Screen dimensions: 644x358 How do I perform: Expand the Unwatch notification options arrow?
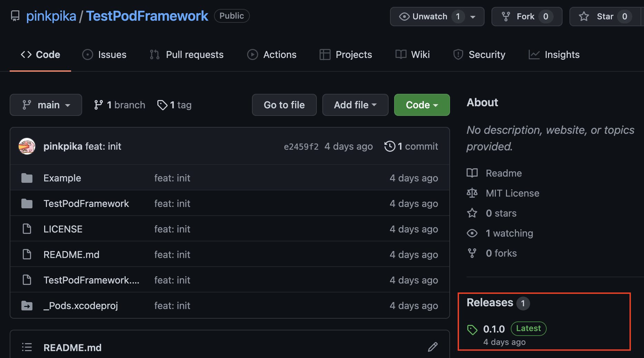(473, 17)
